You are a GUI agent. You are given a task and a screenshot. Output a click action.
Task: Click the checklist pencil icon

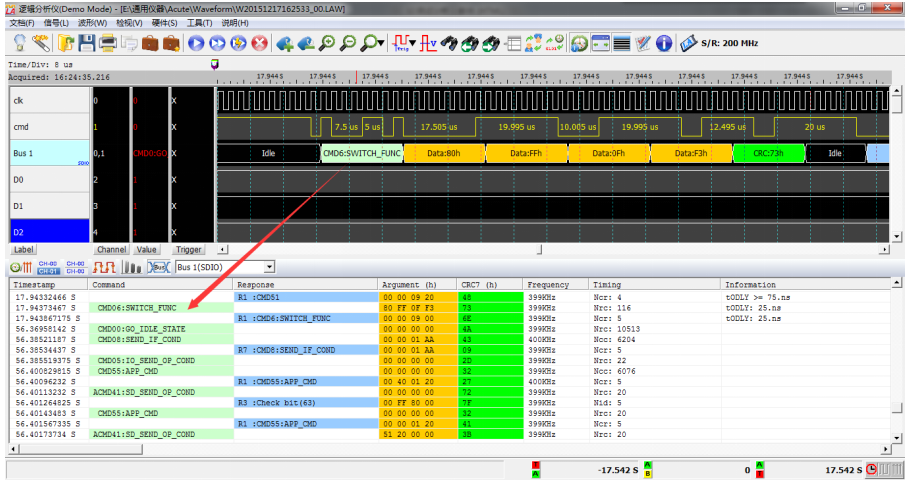click(x=643, y=43)
